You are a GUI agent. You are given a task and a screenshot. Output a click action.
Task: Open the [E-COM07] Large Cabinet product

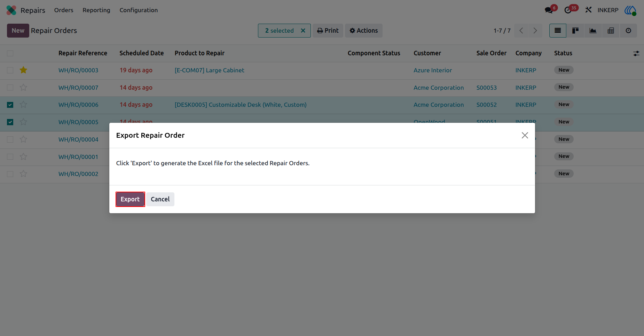tap(210, 70)
